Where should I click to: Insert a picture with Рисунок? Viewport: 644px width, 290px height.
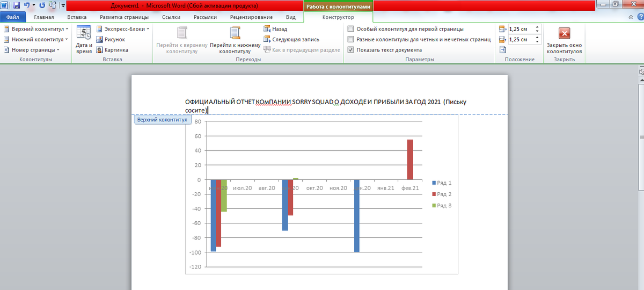pos(111,39)
